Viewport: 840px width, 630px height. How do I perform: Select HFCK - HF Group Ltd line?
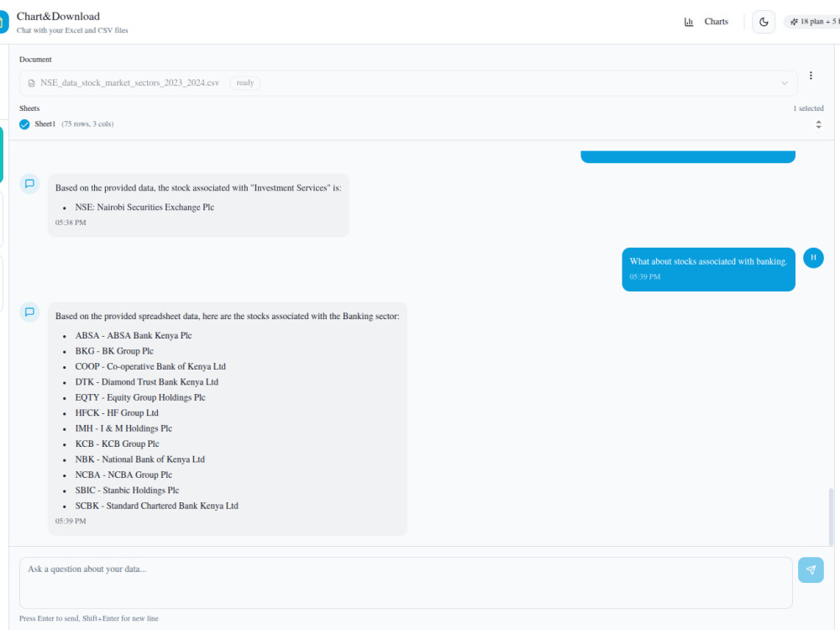pyautogui.click(x=117, y=413)
